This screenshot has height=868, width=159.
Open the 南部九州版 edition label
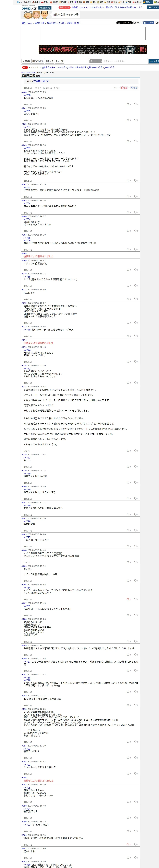45,8
